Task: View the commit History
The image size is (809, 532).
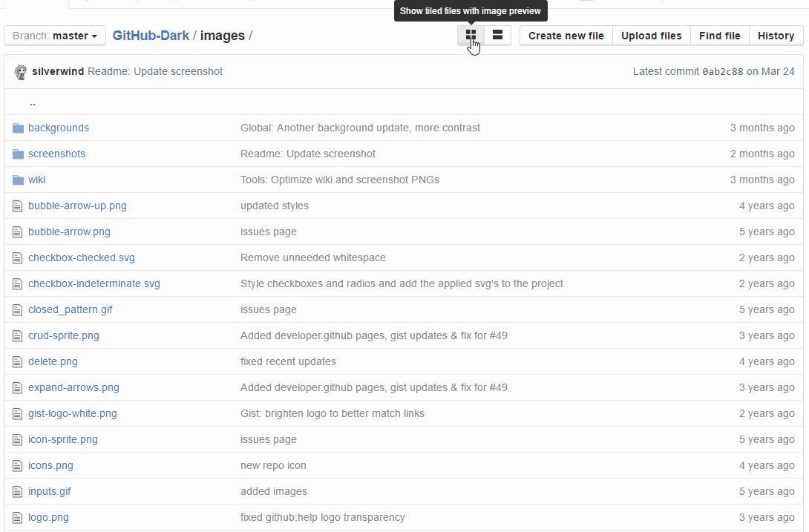Action: [x=775, y=35]
